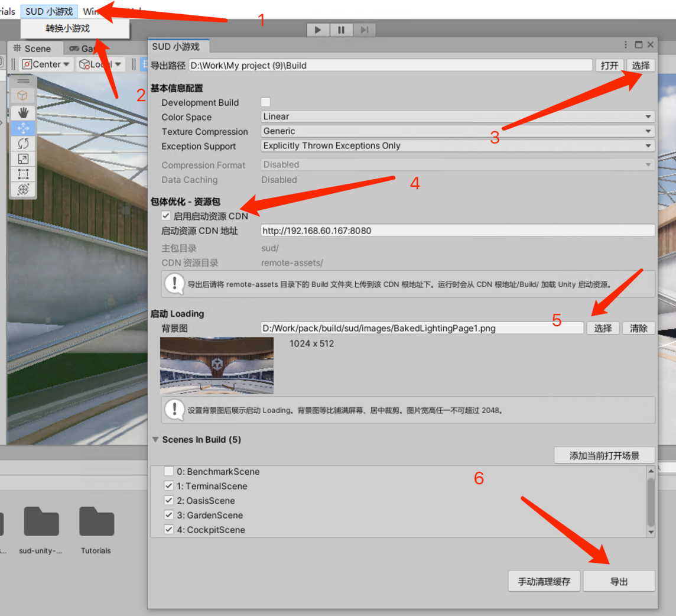Viewport: 676px width, 616px height.
Task: Enable the BenchmarkScene checkbox
Action: 169,471
